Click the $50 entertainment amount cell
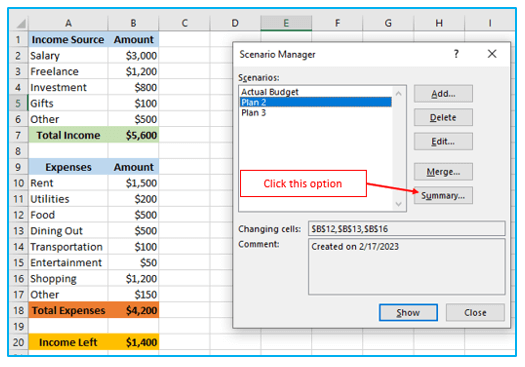The height and width of the screenshot is (367, 525). pos(133,263)
